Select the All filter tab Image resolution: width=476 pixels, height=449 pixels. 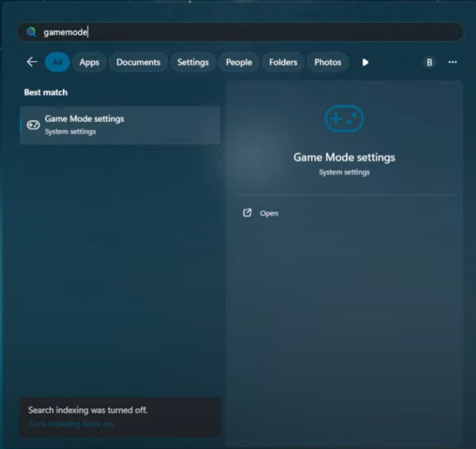pos(58,62)
